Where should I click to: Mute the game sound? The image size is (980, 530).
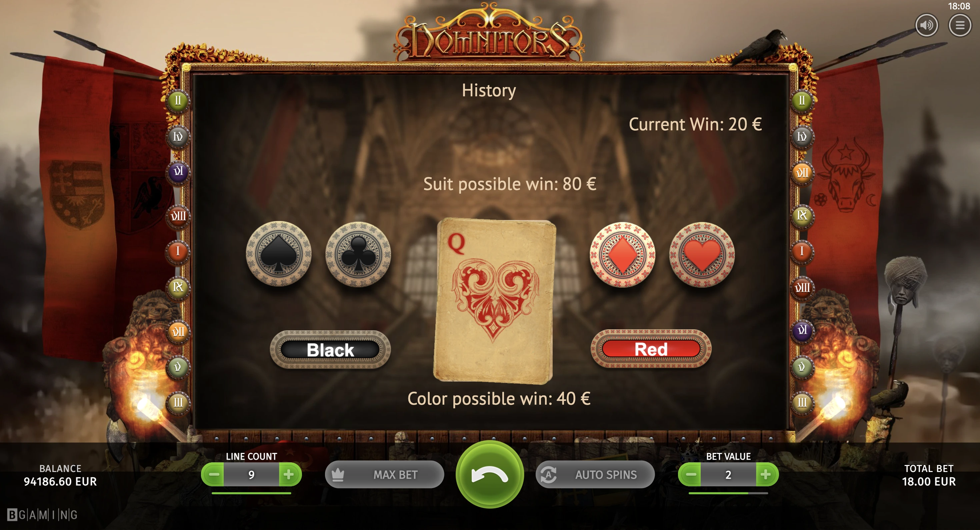tap(926, 25)
